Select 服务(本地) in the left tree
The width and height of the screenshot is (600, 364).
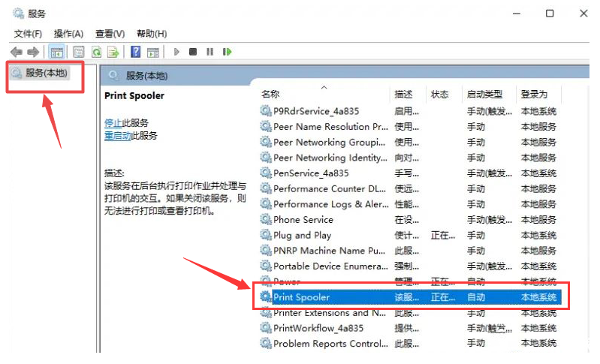(x=40, y=73)
